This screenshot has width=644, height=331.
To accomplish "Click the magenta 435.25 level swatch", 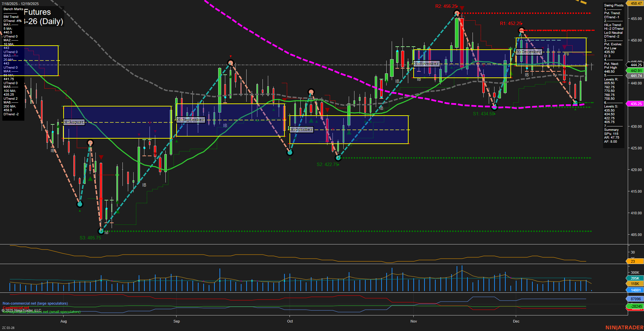I will click(635, 104).
